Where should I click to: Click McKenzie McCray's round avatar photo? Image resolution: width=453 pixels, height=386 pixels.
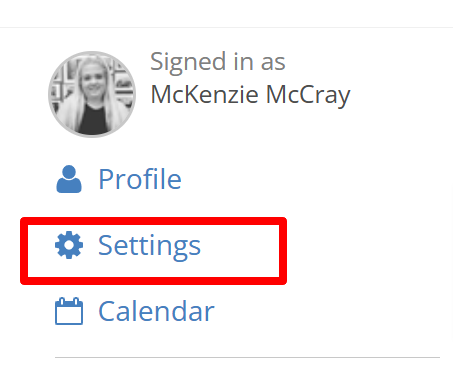click(x=92, y=94)
